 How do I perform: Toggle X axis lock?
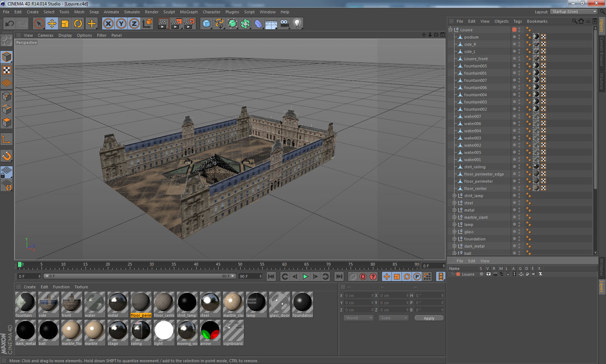(108, 24)
